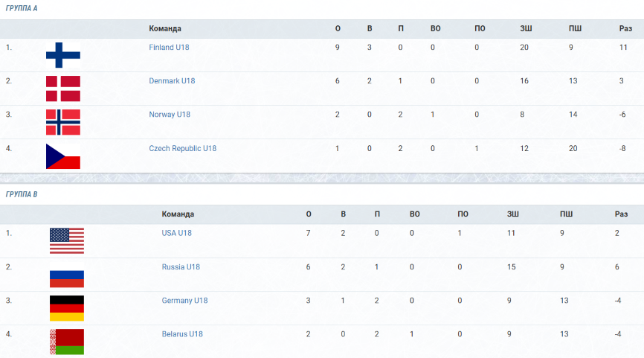This screenshot has height=358, width=644.
Task: Click the Группа B heading
Action: 22,194
